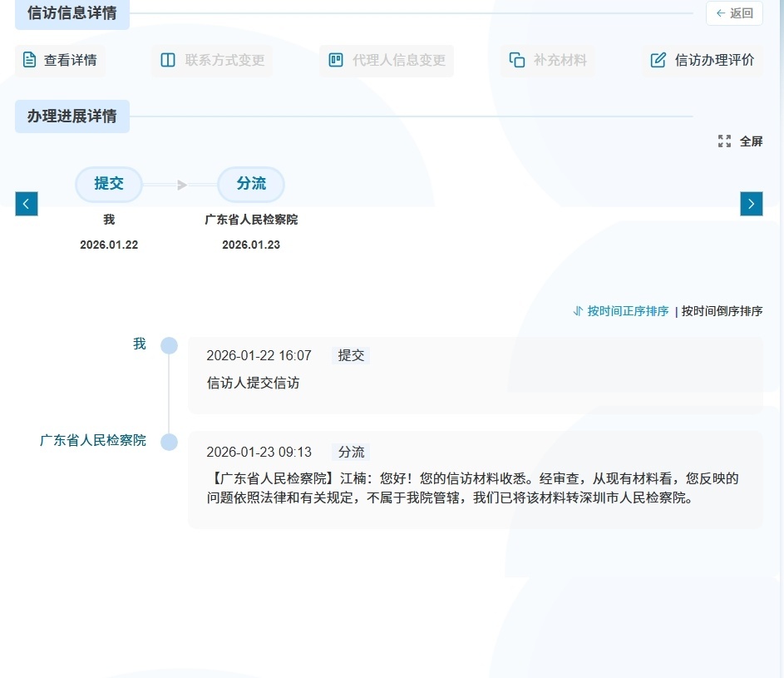Click timeline dot beside 我
Viewport: 784px width, 678px height.
(169, 346)
